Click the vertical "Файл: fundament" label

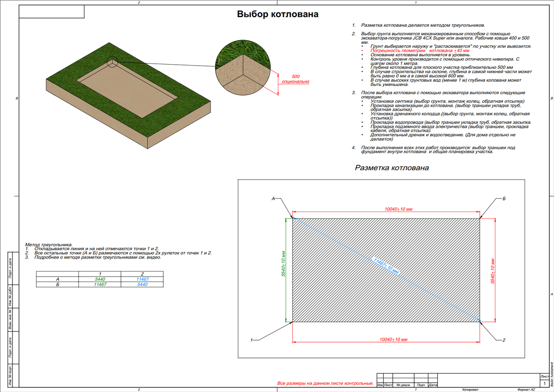552,374
